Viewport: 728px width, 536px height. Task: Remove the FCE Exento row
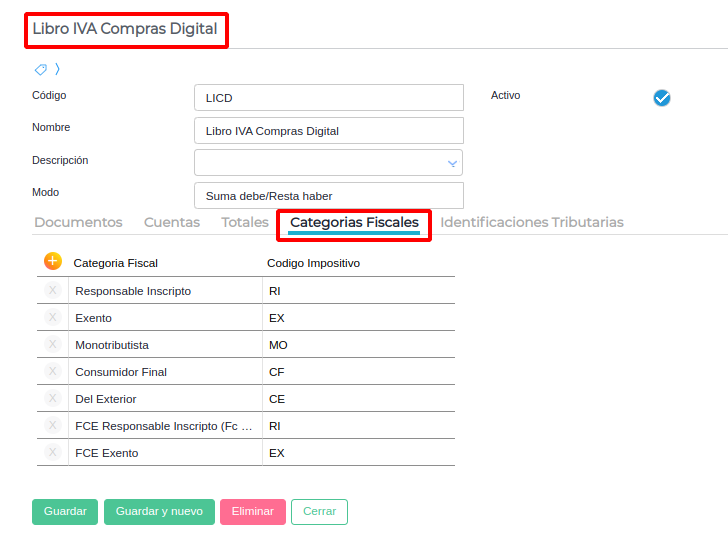point(53,453)
